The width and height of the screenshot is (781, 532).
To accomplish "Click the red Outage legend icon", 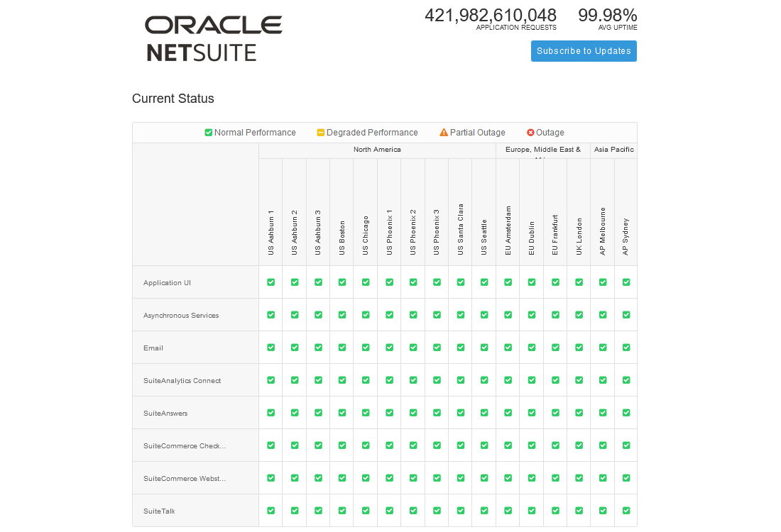I will pyautogui.click(x=530, y=133).
